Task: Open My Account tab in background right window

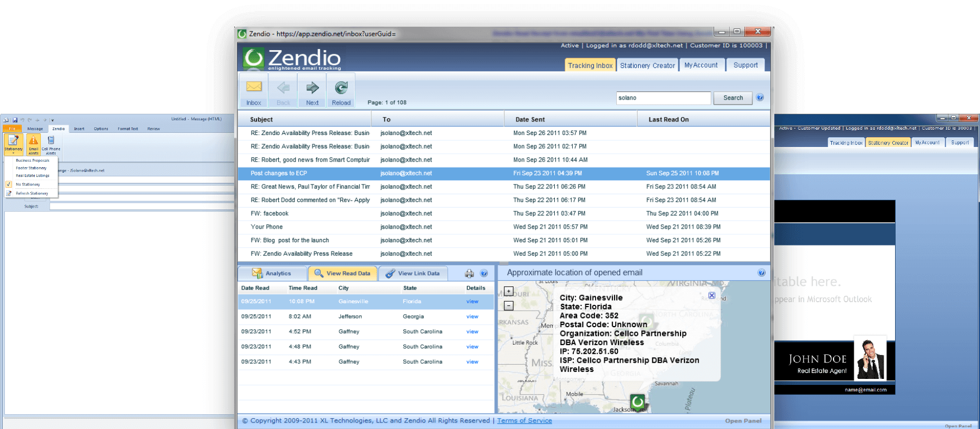Action: (x=927, y=143)
